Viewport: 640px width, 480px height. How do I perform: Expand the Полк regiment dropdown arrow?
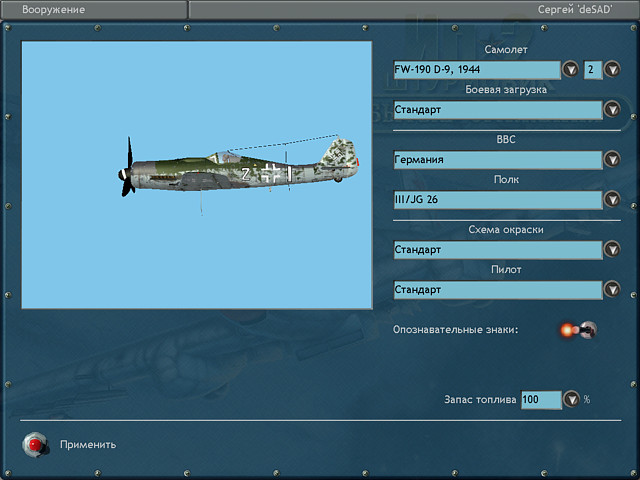coord(612,199)
